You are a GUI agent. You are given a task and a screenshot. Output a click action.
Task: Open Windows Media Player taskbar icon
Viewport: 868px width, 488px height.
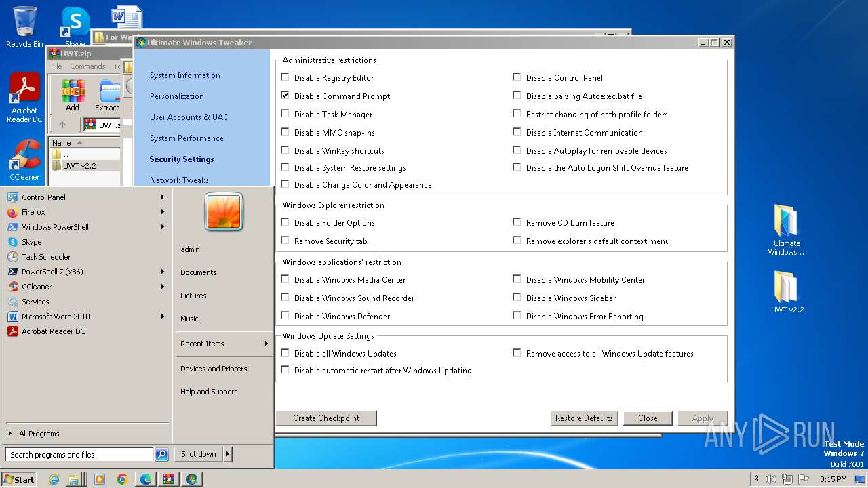99,479
